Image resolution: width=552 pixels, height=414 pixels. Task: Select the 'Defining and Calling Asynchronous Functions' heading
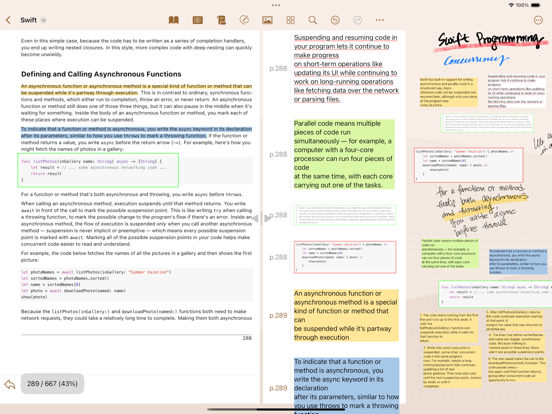pos(101,74)
